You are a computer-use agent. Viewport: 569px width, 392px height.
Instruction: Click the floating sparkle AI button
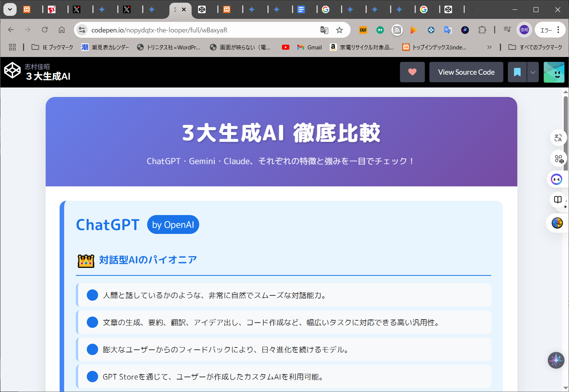coord(556,360)
